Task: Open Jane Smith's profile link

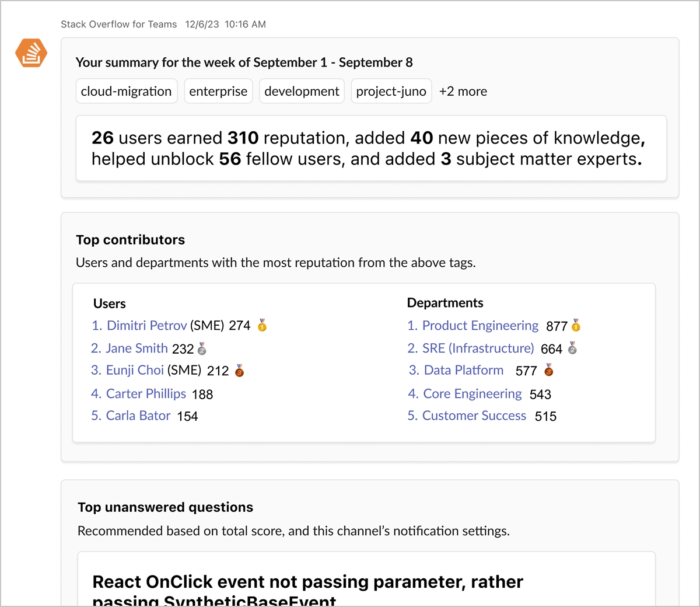Action: [x=136, y=348]
